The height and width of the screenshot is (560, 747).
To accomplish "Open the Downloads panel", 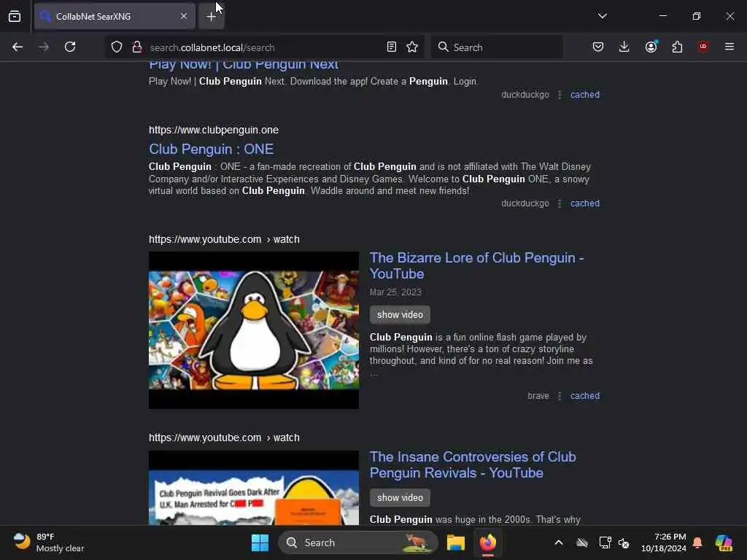I will point(624,47).
